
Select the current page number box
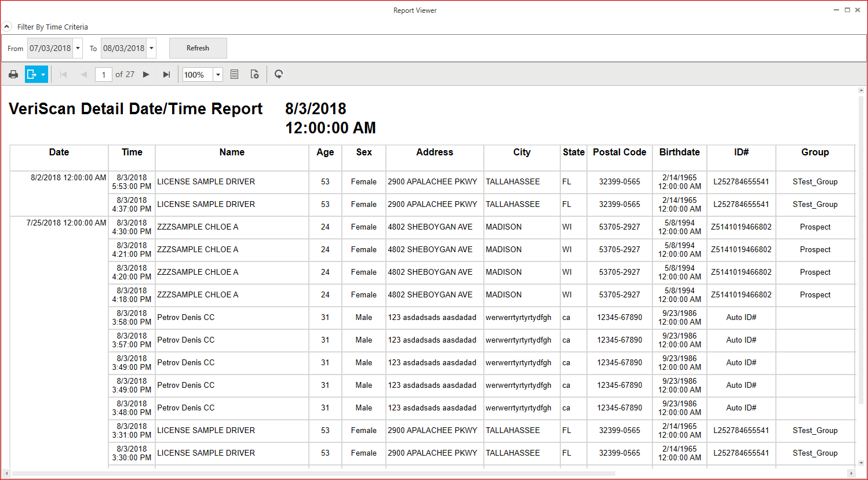point(104,75)
